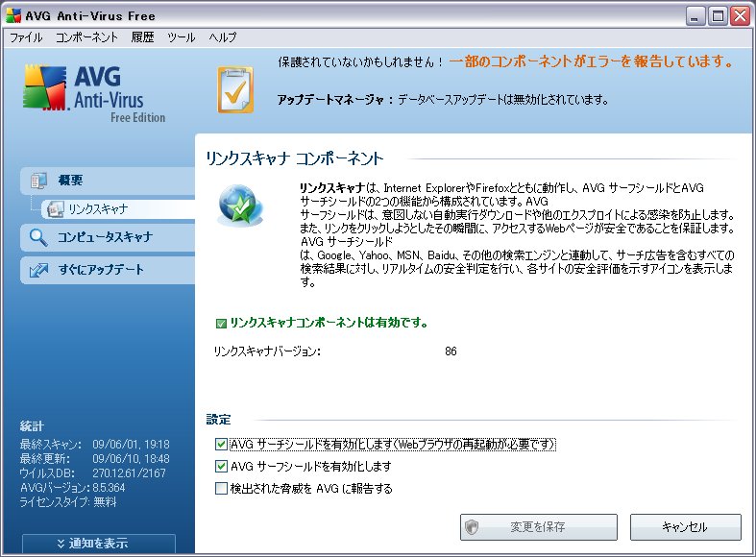The height and width of the screenshot is (557, 756).
Task: Click 最終更新 date 09/06/10, 18:48
Action: point(131,459)
